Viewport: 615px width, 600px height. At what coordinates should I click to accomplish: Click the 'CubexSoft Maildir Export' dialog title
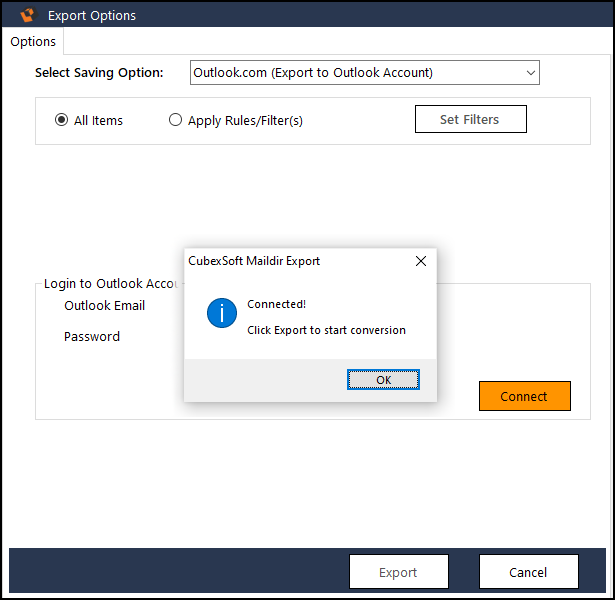(x=254, y=261)
